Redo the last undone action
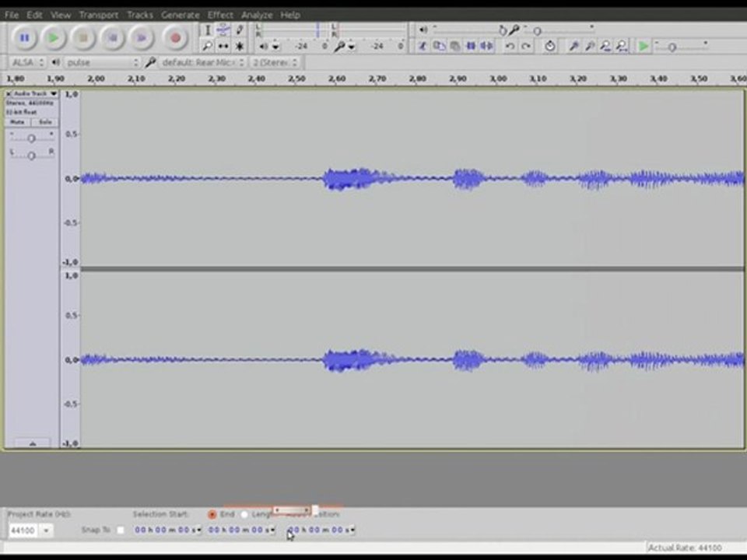Viewport: 747px width, 560px height. pyautogui.click(x=526, y=46)
